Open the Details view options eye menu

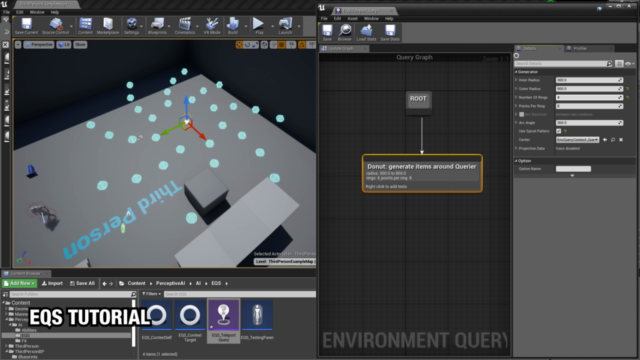pyautogui.click(x=629, y=64)
